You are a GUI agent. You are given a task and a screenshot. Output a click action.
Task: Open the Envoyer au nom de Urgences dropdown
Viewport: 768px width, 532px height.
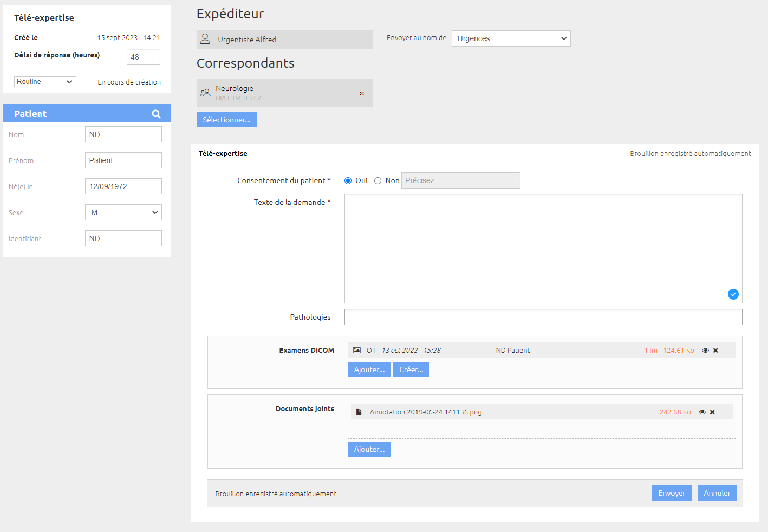click(x=511, y=38)
